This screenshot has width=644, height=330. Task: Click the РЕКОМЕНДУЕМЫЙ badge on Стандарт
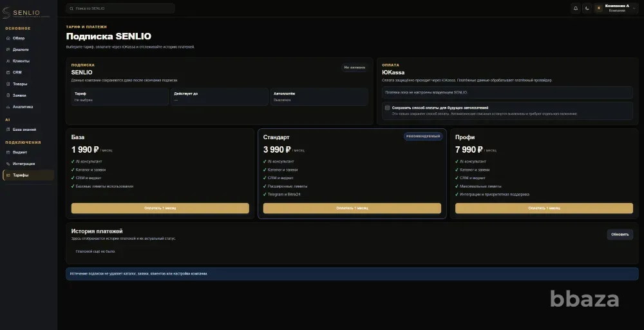point(423,137)
